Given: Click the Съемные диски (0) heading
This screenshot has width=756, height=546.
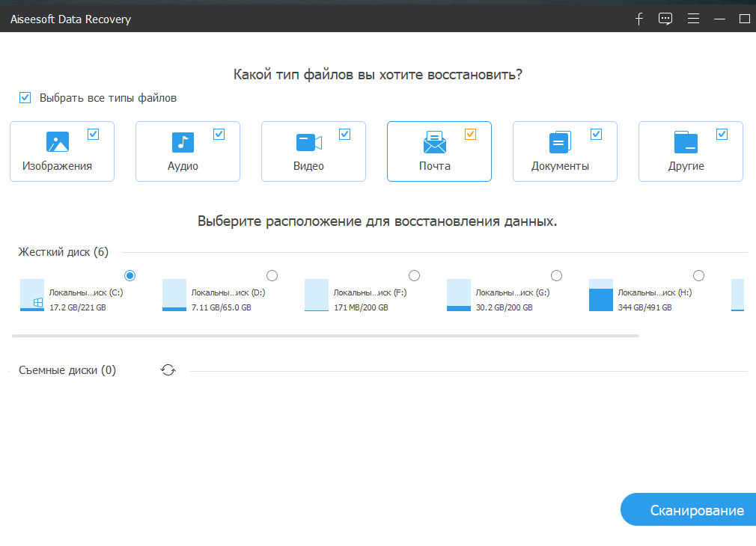Looking at the screenshot, I should coord(67,370).
